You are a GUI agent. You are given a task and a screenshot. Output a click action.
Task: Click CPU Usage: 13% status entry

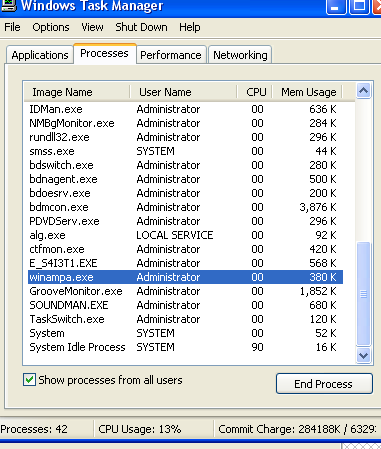point(140,429)
